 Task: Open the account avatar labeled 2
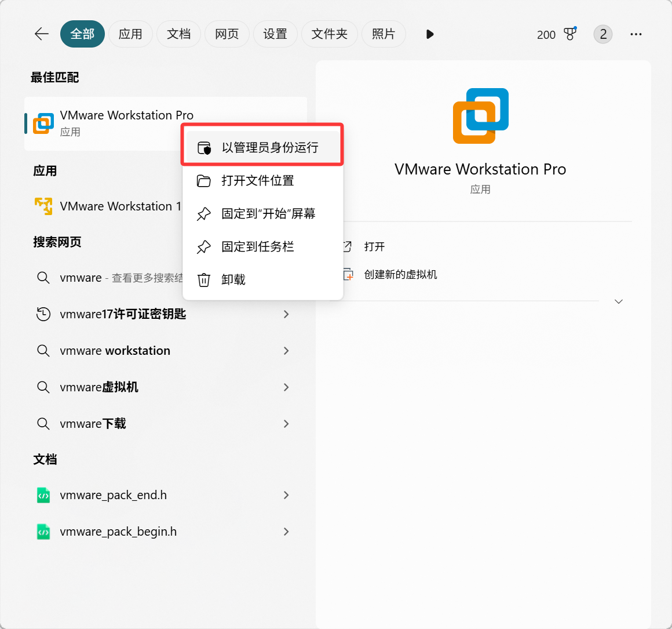pos(603,34)
